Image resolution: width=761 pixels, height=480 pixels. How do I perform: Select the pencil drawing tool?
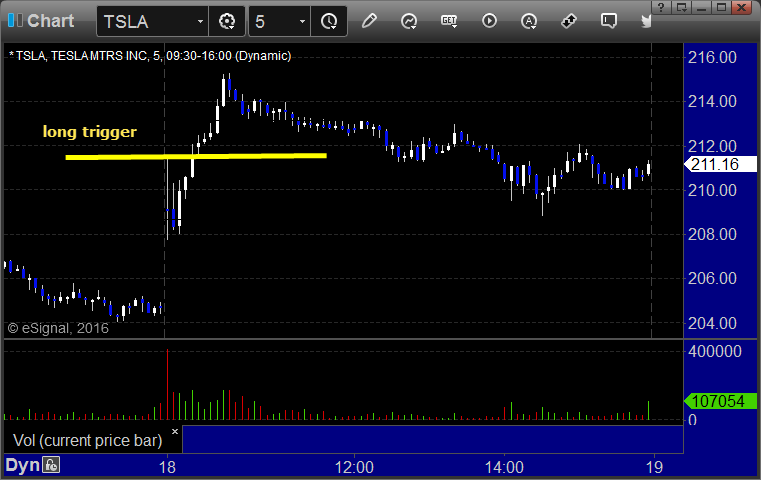pyautogui.click(x=369, y=21)
